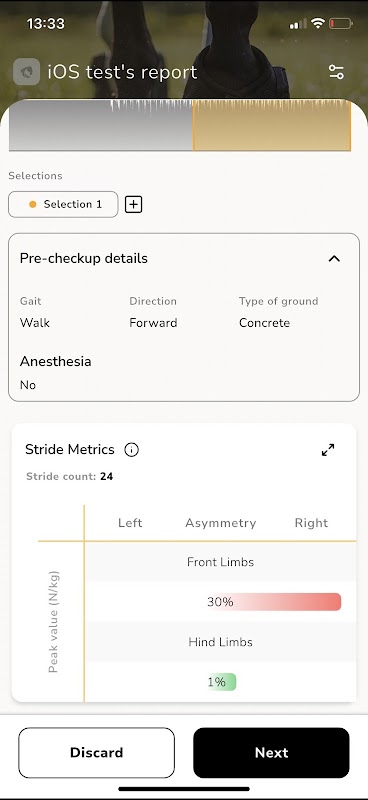Tap the gray unselected waveform section
Image resolution: width=368 pixels, height=800 pixels.
coord(101,126)
